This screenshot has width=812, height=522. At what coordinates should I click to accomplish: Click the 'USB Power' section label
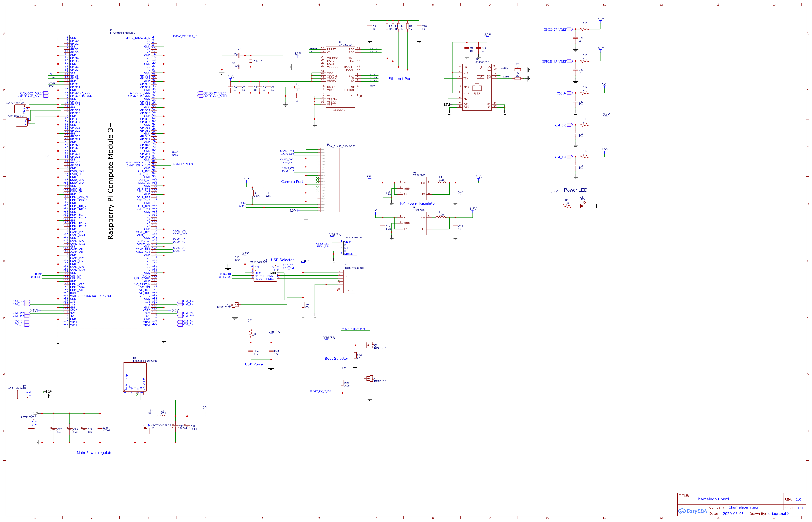254,364
